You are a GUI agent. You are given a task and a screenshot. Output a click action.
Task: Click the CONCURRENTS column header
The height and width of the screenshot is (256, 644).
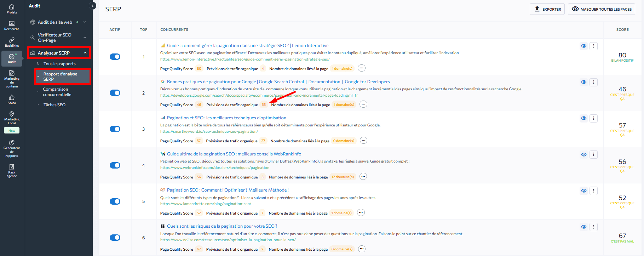[x=174, y=30]
